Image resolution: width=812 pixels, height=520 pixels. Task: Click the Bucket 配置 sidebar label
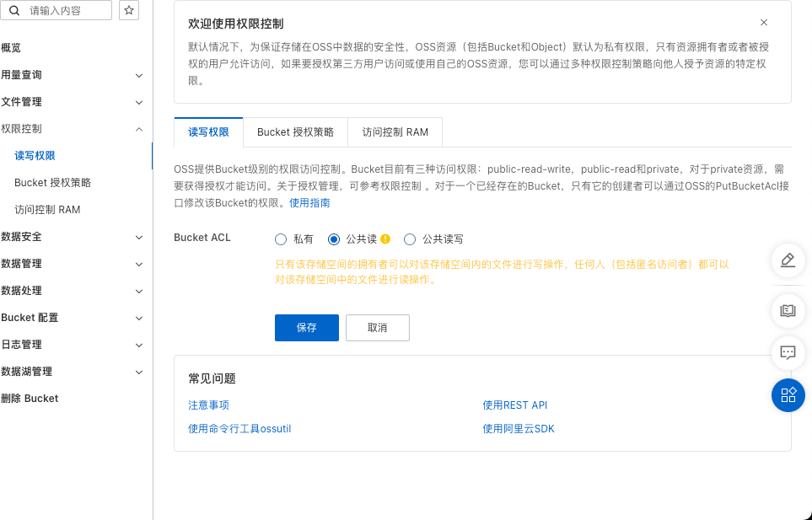30,318
